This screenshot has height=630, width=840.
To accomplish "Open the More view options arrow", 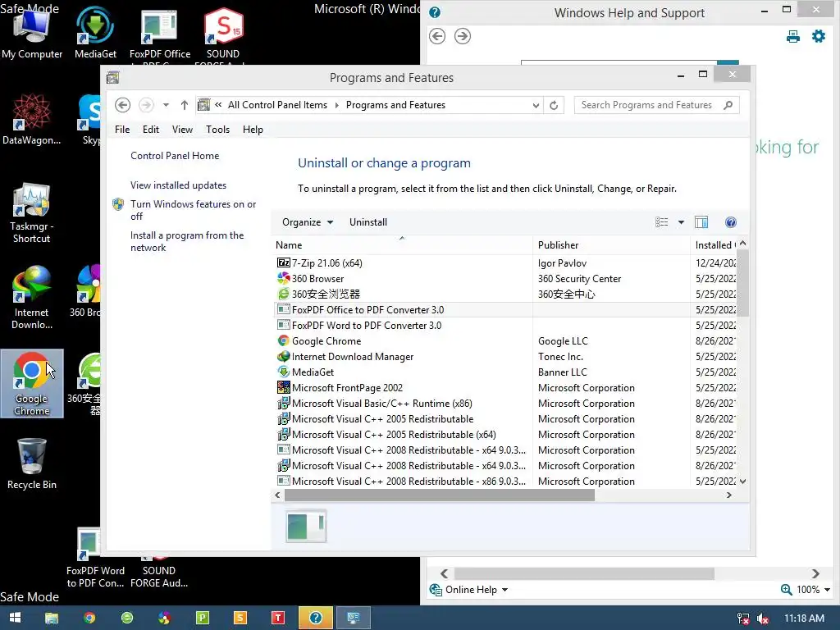I will click(681, 222).
